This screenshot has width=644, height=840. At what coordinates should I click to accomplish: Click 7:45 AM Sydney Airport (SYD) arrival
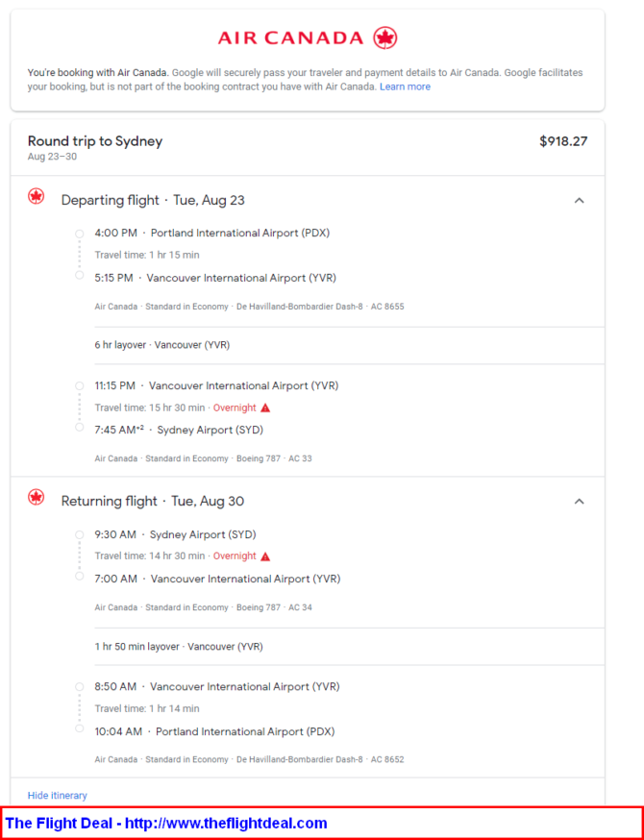pos(179,430)
